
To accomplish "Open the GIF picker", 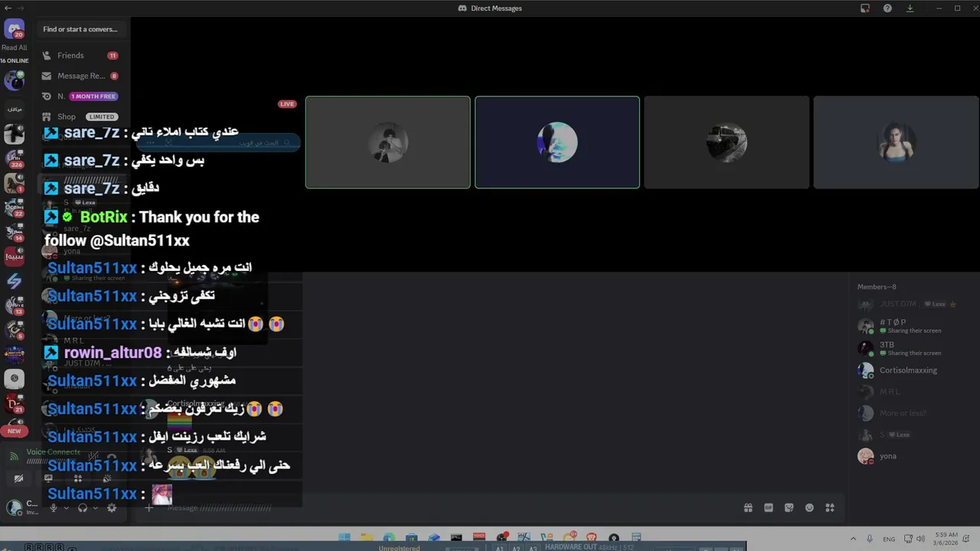I will tap(769, 508).
